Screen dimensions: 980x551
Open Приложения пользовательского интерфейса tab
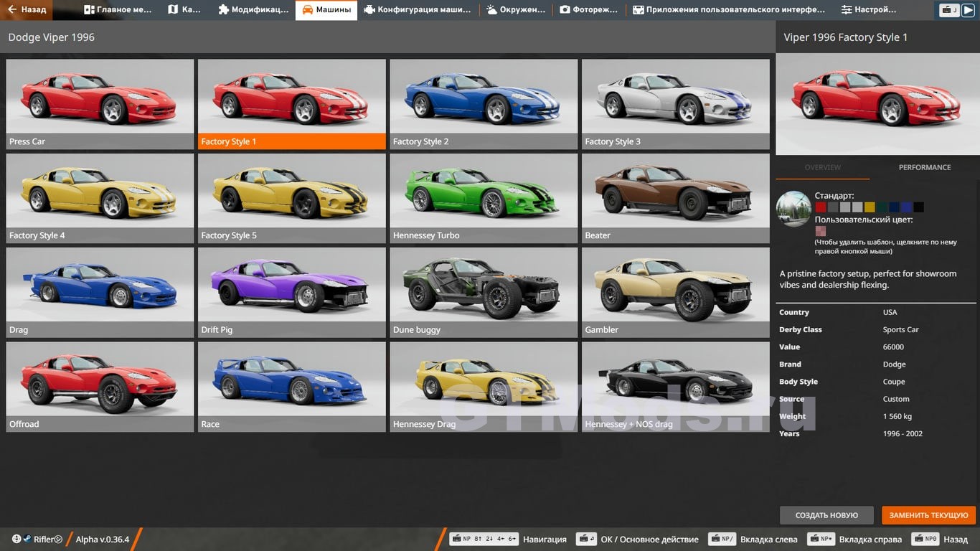[729, 10]
